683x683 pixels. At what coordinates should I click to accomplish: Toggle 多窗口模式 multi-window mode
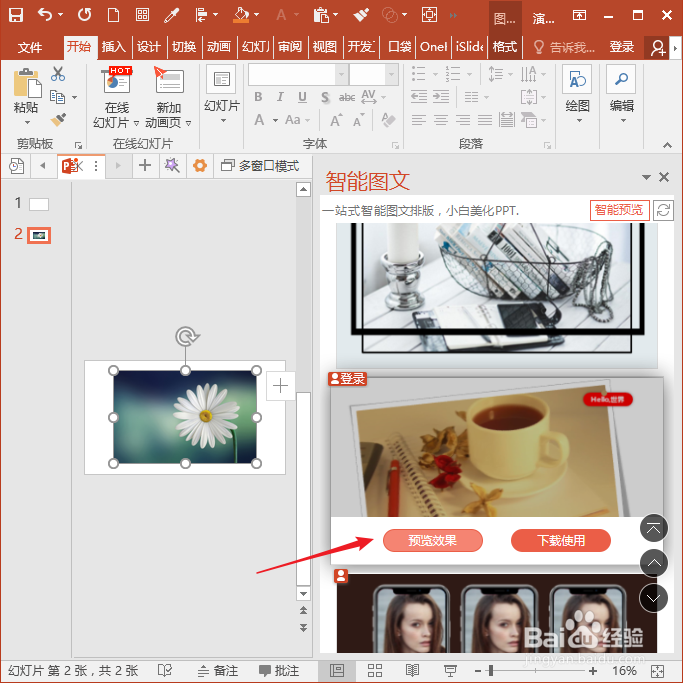coord(260,166)
